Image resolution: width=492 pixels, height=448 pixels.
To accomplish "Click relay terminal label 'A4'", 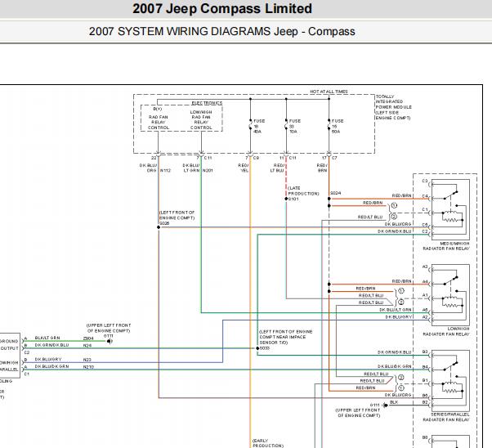I will (x=424, y=281).
